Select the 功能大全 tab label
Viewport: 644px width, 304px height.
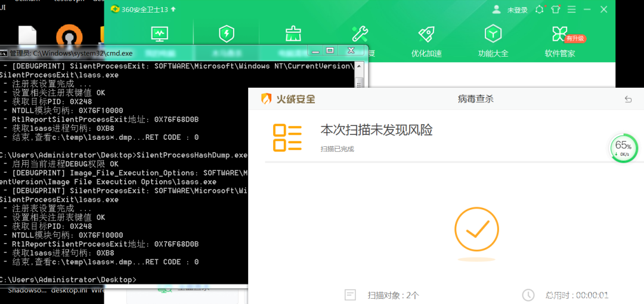[x=493, y=54]
